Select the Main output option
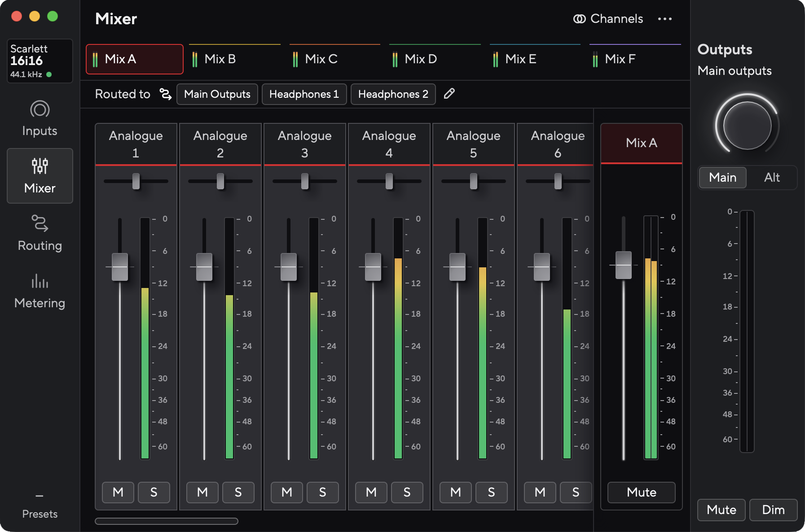805x532 pixels. pyautogui.click(x=723, y=178)
